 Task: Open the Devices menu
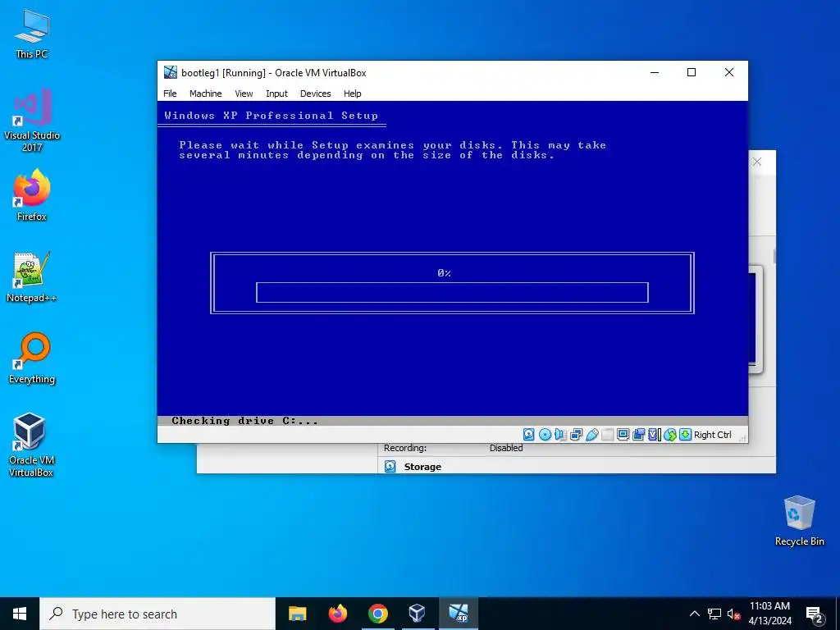tap(315, 94)
